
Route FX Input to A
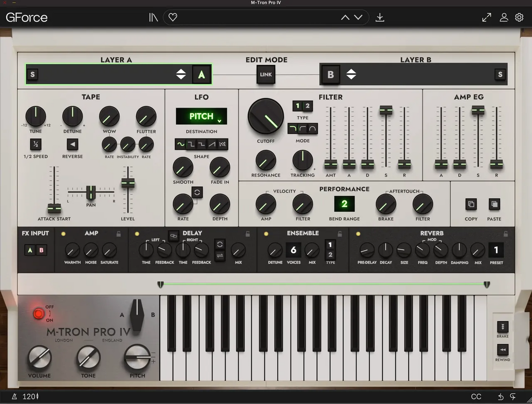click(30, 250)
